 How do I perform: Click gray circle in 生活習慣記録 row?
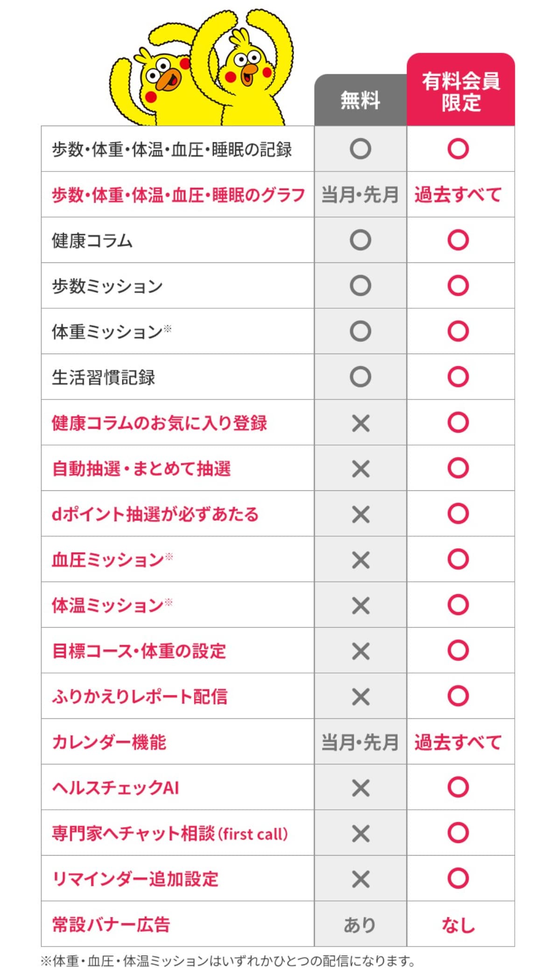click(x=360, y=377)
